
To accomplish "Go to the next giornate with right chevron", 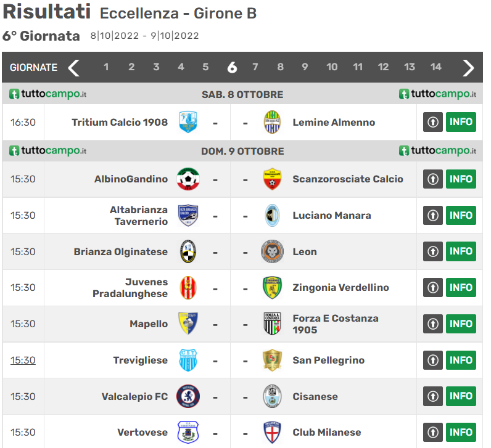I will pyautogui.click(x=468, y=68).
